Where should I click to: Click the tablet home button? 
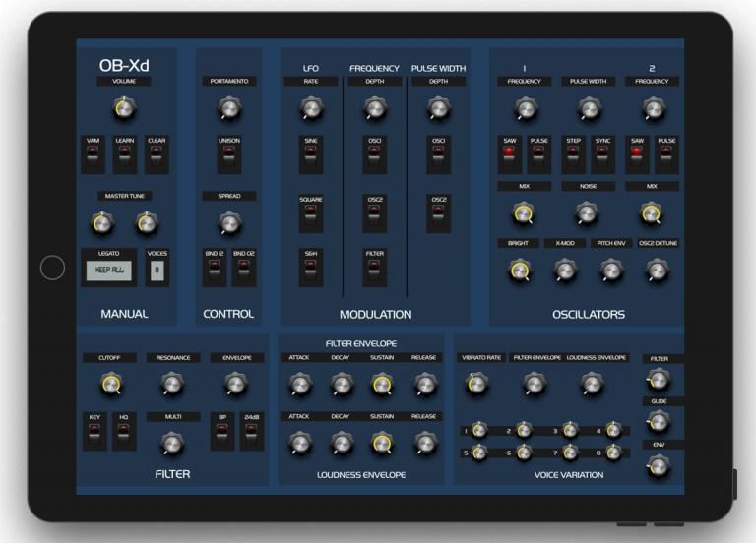point(52,268)
